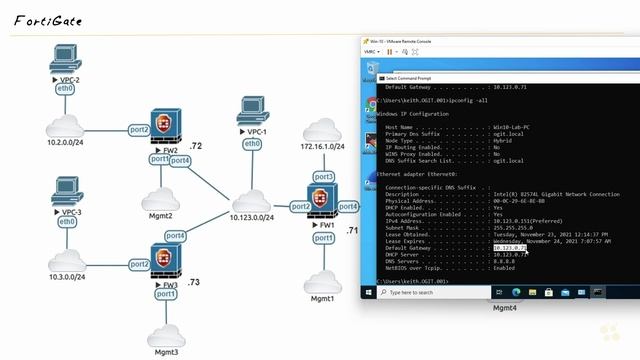Click the port1 label below FW3

point(166,294)
